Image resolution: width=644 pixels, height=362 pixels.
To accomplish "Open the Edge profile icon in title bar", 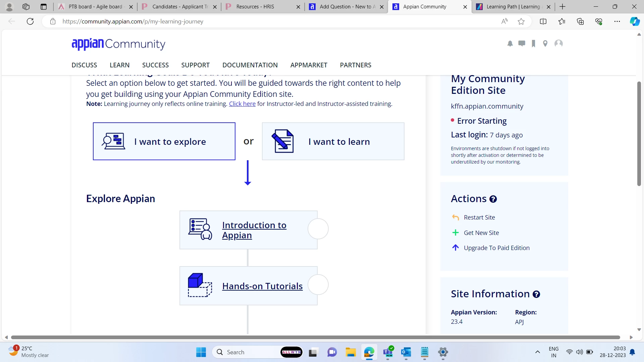I will pyautogui.click(x=9, y=7).
